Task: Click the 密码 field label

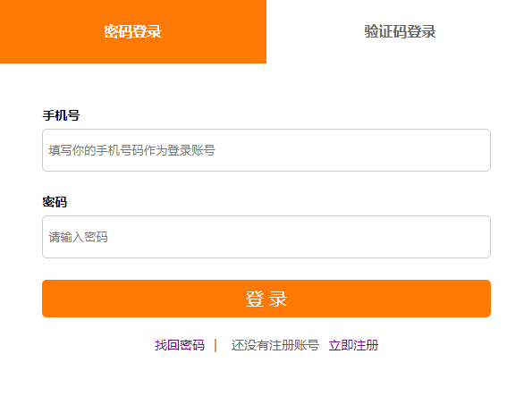Action: pyautogui.click(x=55, y=202)
